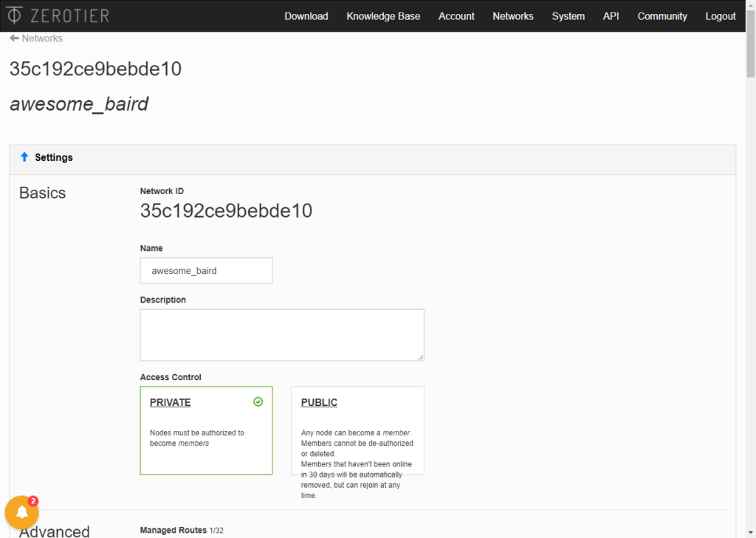Open the Community page
Image resolution: width=756 pixels, height=538 pixels.
pyautogui.click(x=662, y=16)
